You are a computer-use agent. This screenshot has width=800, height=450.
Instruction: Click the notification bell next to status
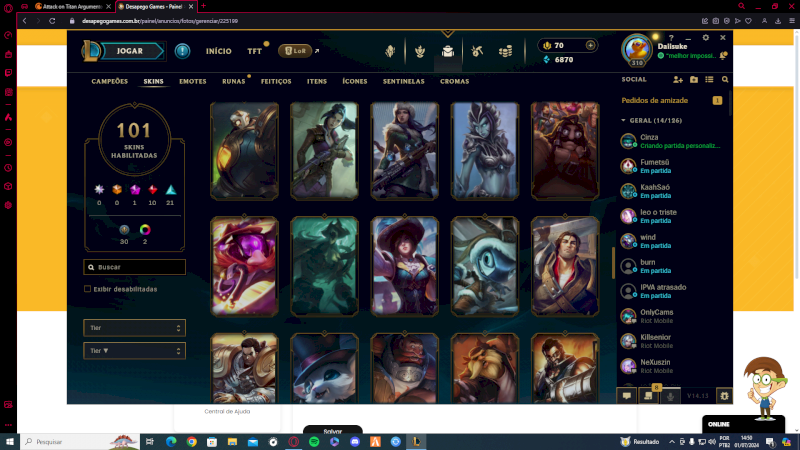(x=723, y=56)
